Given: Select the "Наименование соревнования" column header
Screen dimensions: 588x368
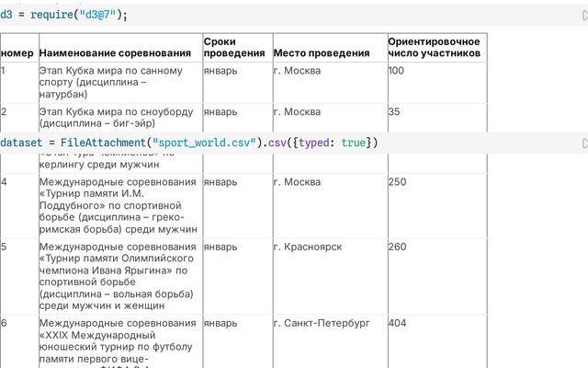Looking at the screenshot, I should [116, 53].
